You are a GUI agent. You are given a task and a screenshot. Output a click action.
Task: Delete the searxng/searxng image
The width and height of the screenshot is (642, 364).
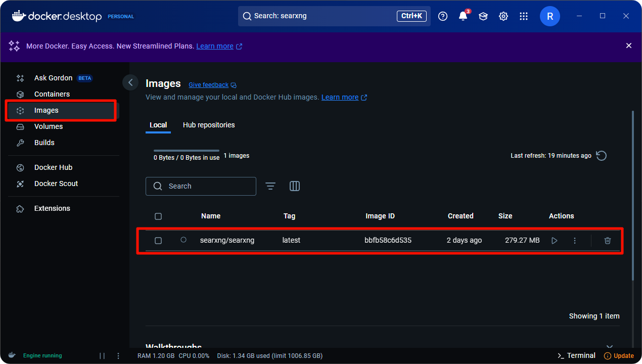pyautogui.click(x=607, y=241)
